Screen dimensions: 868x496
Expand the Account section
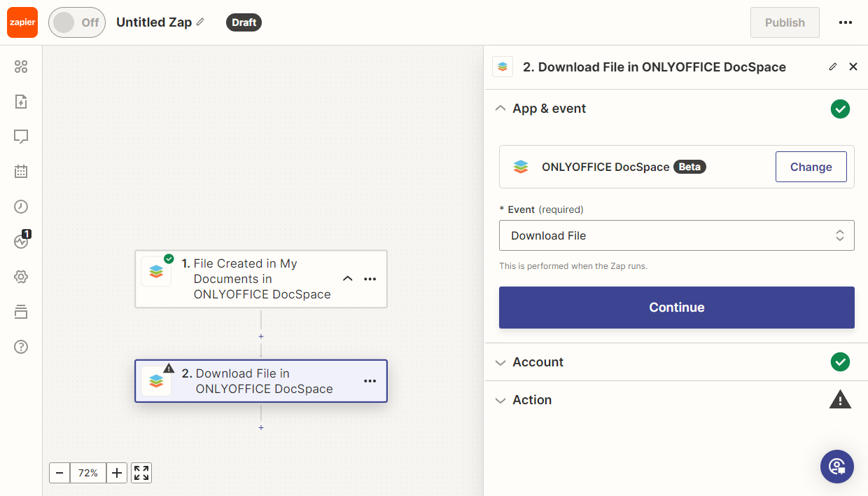pyautogui.click(x=538, y=362)
